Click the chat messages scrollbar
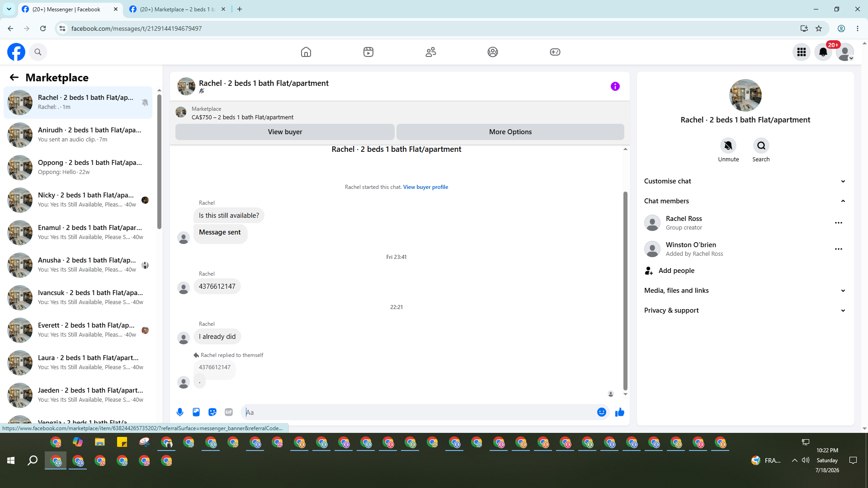 point(625,291)
